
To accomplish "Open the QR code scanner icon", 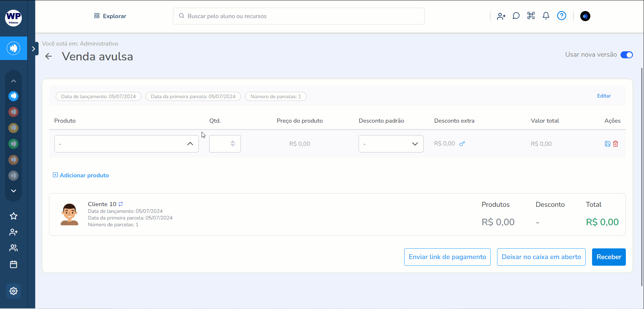I will coord(531,16).
